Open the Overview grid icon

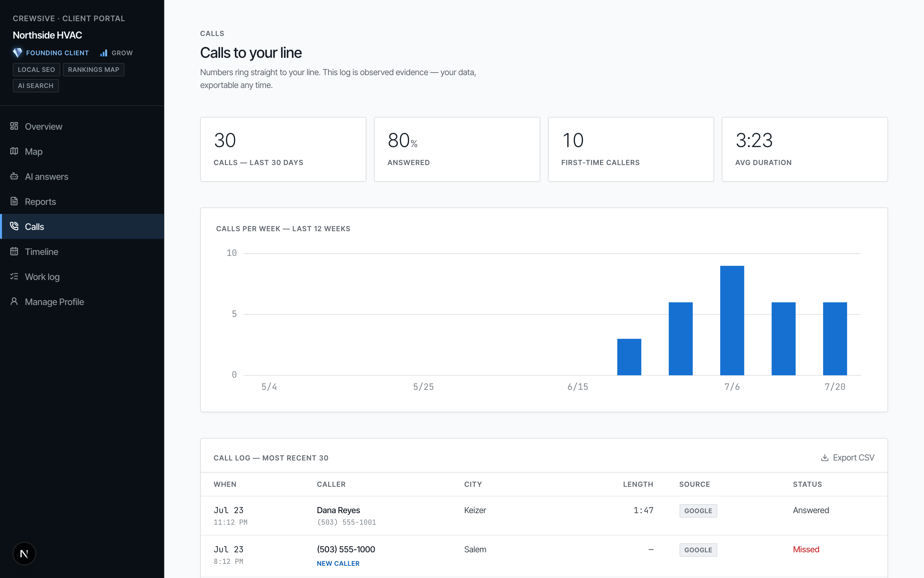tap(14, 126)
